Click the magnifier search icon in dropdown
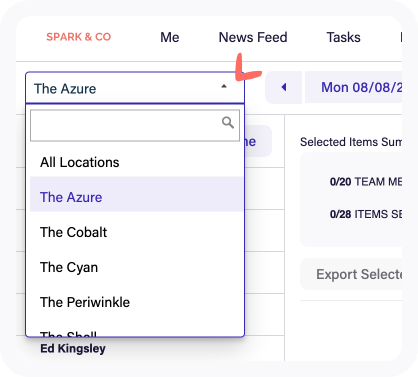 tap(228, 123)
